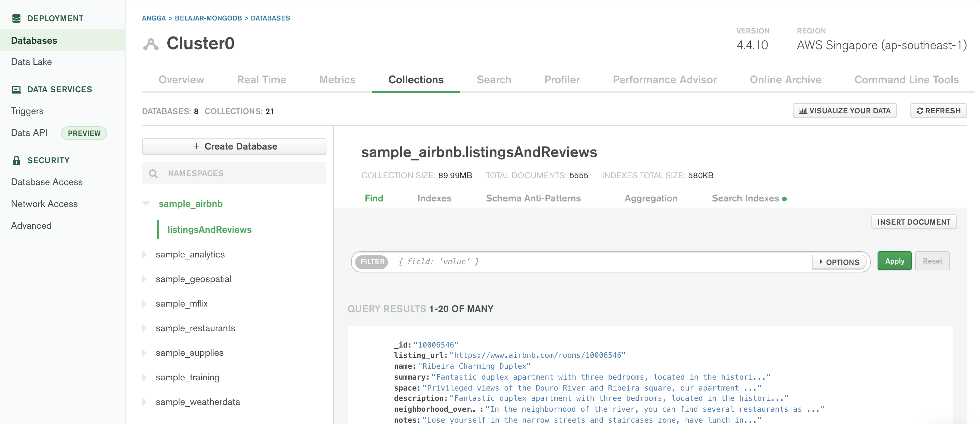The width and height of the screenshot is (980, 424).
Task: Click the Search Indexes green status dot
Action: [784, 199]
